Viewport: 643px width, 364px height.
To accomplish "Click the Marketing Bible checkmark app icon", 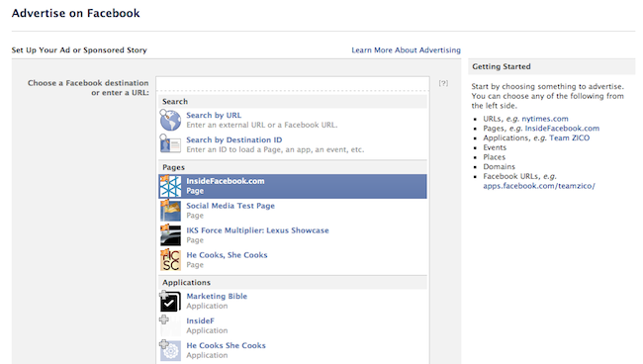I will [170, 302].
